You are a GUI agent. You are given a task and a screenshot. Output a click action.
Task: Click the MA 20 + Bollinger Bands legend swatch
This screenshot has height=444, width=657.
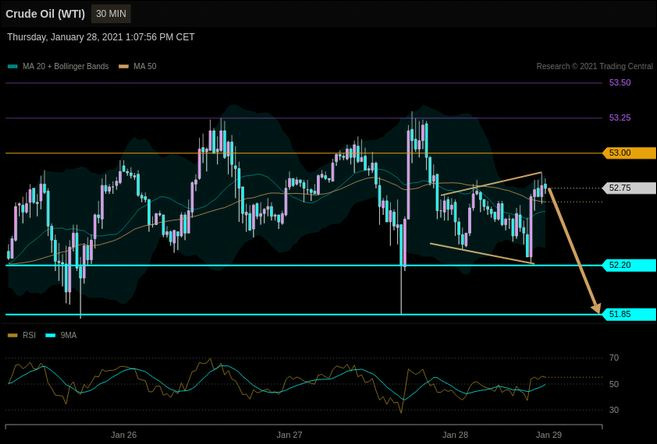pos(13,66)
